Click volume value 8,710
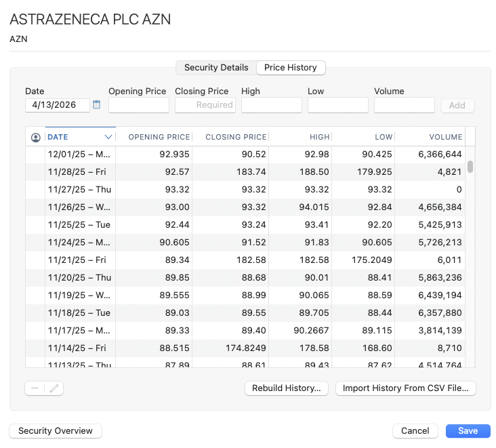The height and width of the screenshot is (448, 496). pos(449,348)
